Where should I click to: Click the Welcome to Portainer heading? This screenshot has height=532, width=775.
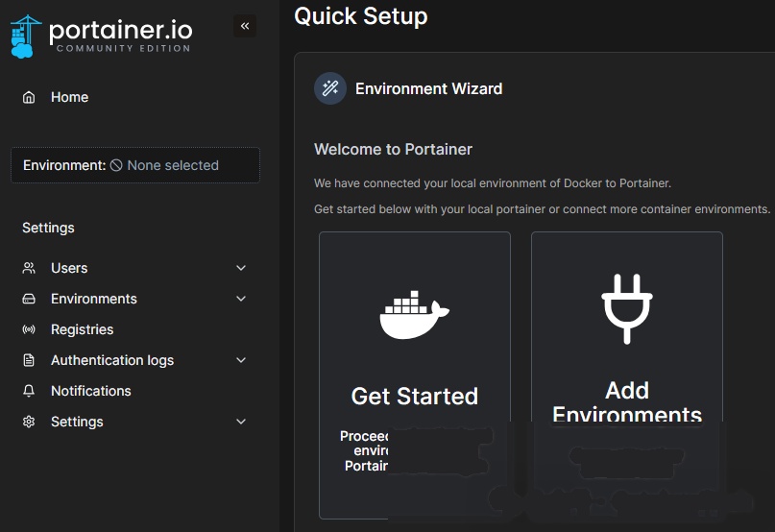tap(393, 149)
